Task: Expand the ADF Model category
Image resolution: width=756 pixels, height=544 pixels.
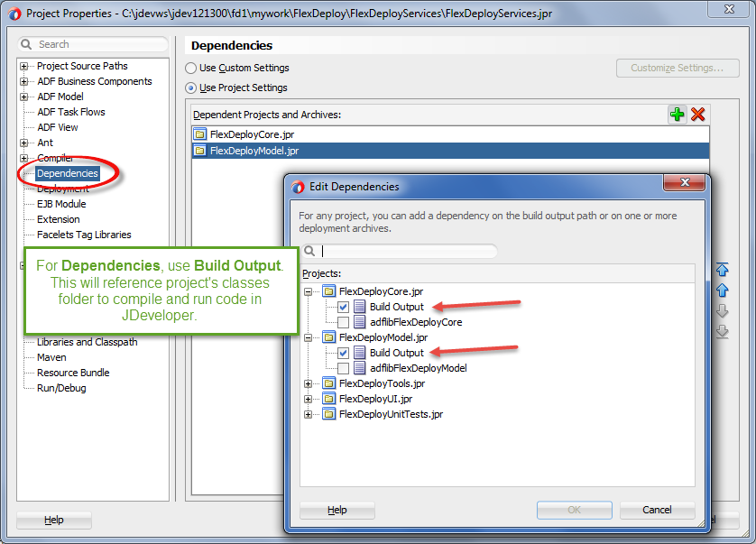Action: pyautogui.click(x=23, y=97)
